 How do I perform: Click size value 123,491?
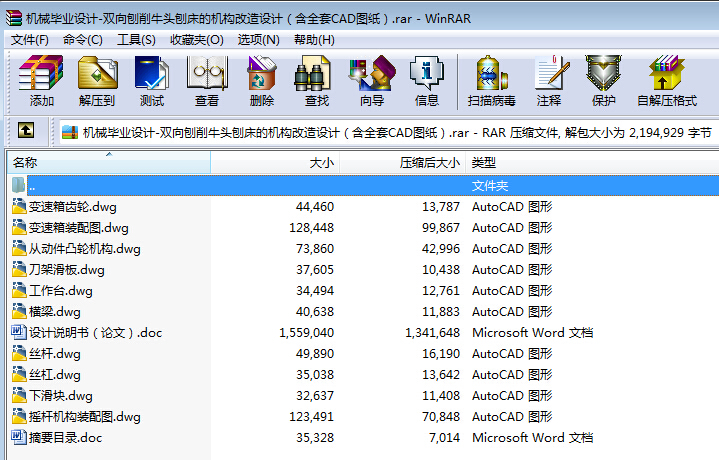coord(311,417)
